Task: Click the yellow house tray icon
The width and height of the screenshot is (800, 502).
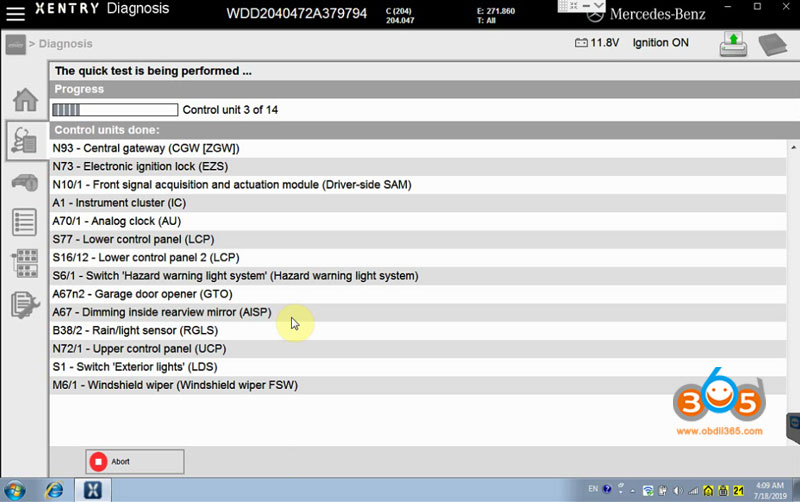Action: [708, 491]
